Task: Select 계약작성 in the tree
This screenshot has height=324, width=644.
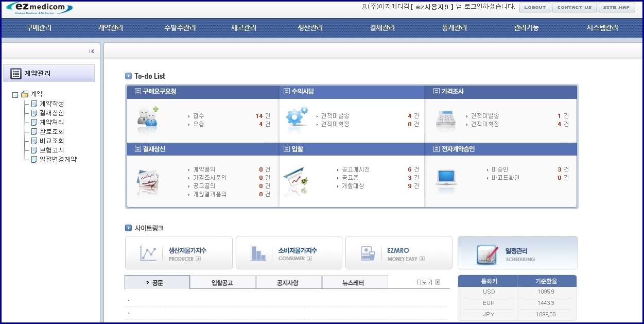Action: point(51,104)
